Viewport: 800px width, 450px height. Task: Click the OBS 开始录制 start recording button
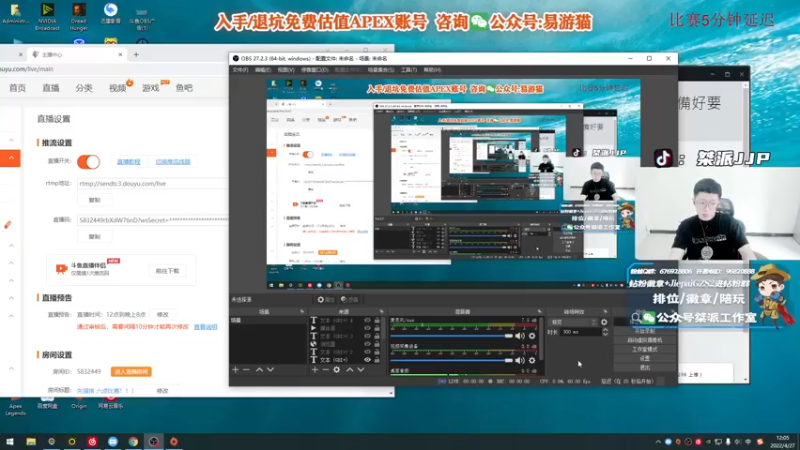point(645,331)
